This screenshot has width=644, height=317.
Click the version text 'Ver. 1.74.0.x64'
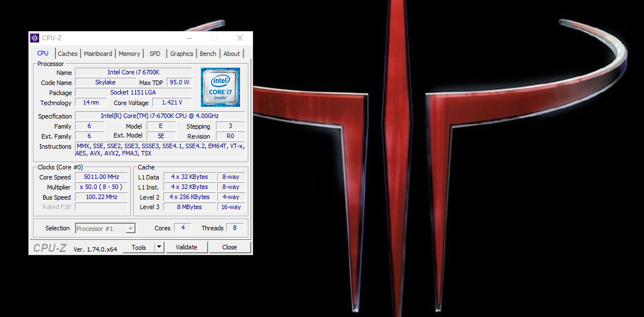(95, 249)
